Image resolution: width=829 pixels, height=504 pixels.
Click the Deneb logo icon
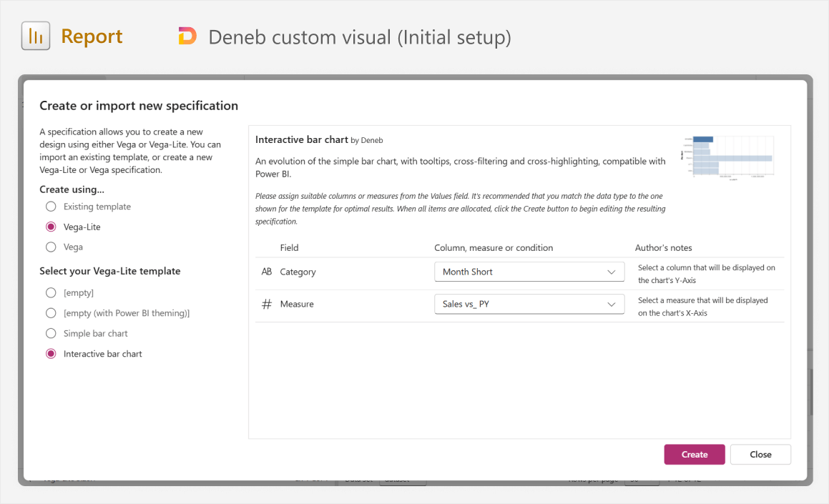point(187,36)
